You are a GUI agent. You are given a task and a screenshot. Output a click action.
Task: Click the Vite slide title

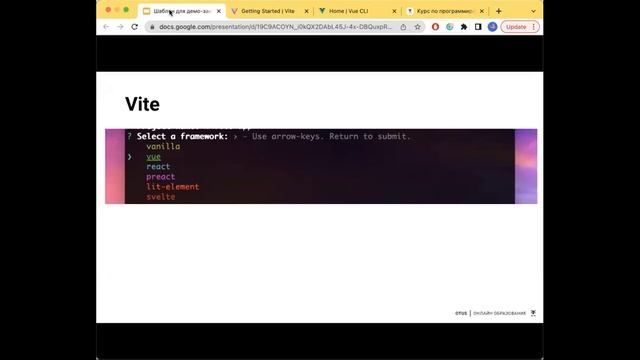pos(142,104)
